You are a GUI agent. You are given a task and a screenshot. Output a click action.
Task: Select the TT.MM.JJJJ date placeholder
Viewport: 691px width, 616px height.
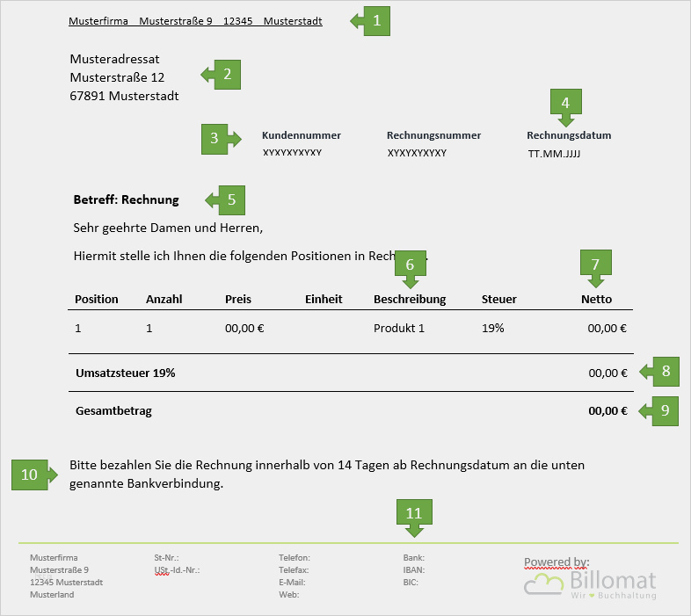(554, 154)
